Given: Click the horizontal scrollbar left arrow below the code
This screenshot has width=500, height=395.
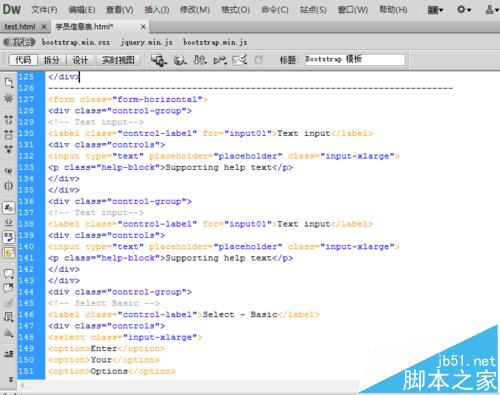Looking at the screenshot, I should click(x=23, y=386).
